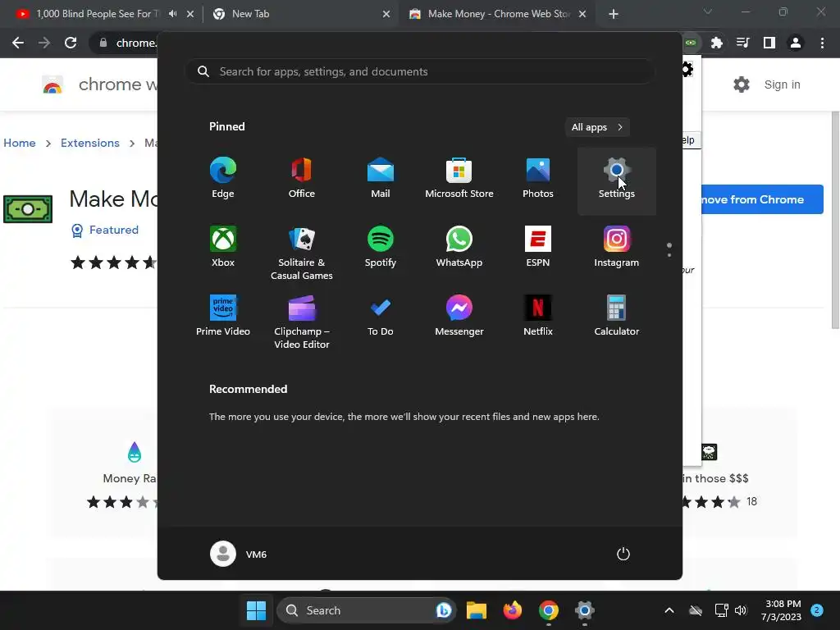Open the Edge pinned app
Viewport: 840px width, 630px height.
click(223, 178)
